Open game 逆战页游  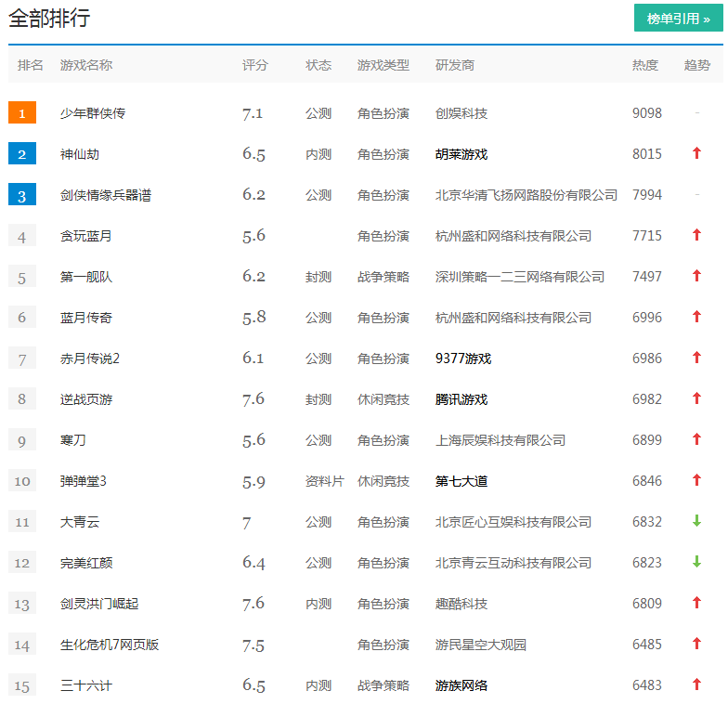coord(85,399)
